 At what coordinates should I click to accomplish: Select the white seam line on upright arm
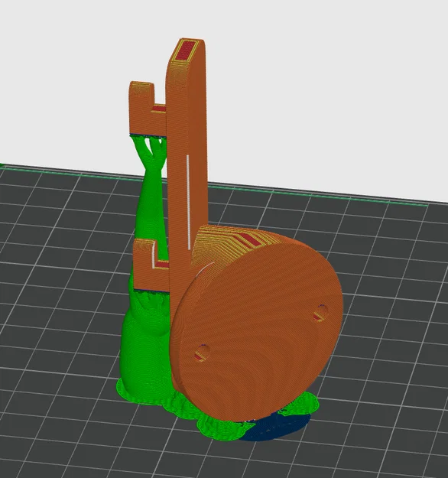188,201
